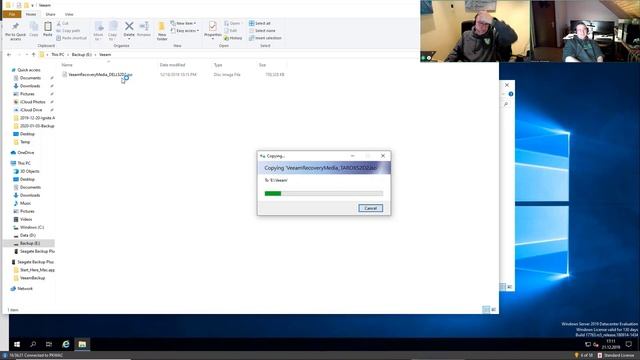Screen dimensions: 640x360
Task: Launch Internet Explorer from the taskbar
Action: click(65, 344)
